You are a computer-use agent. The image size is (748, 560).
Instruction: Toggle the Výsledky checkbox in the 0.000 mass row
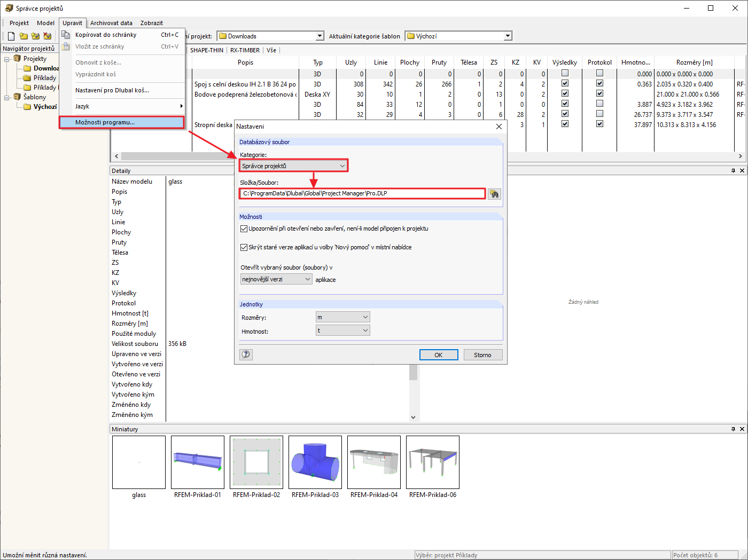pyautogui.click(x=565, y=73)
